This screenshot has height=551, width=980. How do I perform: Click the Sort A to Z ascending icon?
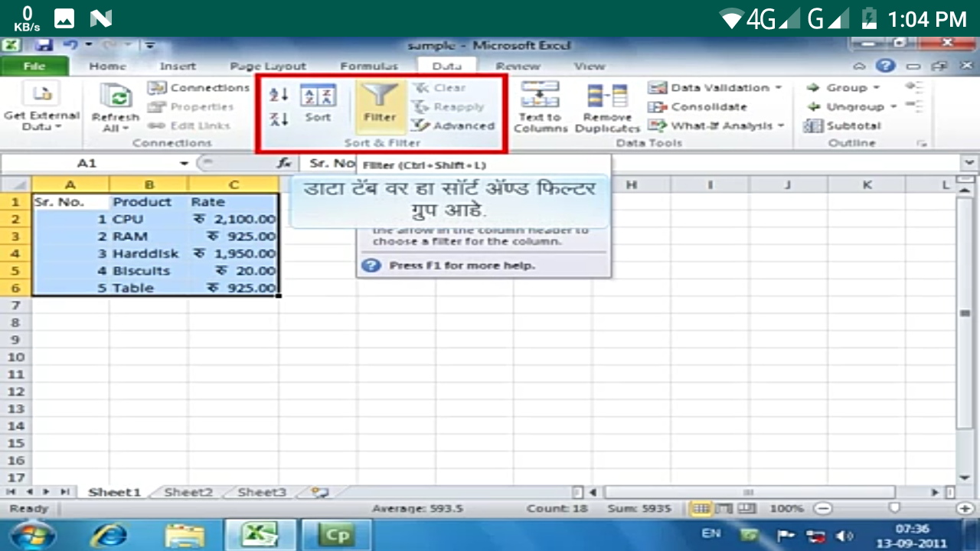tap(279, 95)
